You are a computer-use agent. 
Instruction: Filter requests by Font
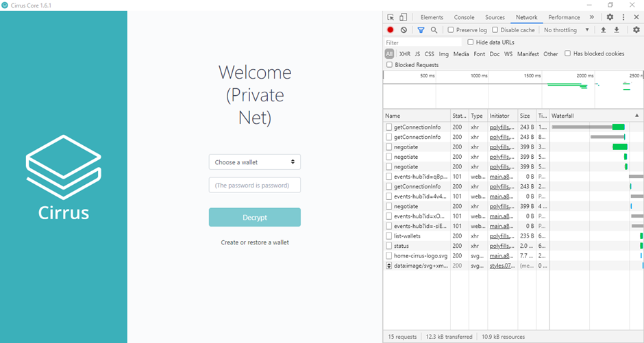coord(480,54)
